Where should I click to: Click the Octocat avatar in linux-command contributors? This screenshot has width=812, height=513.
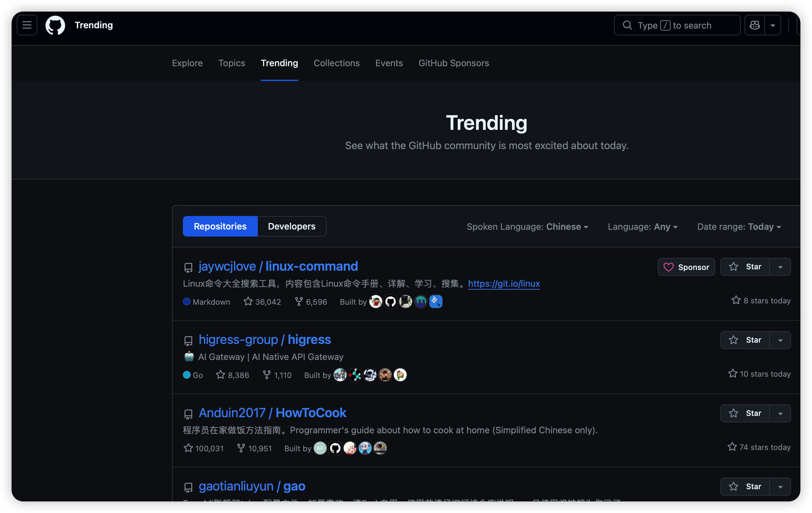click(x=391, y=301)
